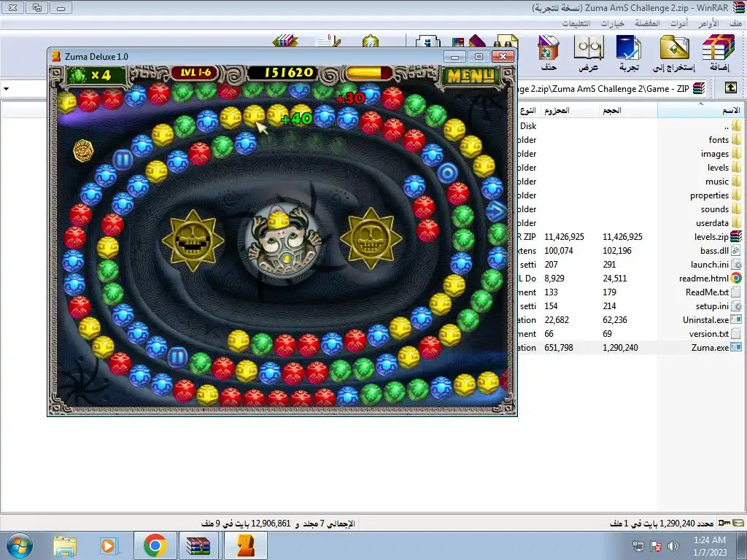747x560 pixels.
Task: Click the Zuma Deluxe title bar icon
Action: coord(56,56)
